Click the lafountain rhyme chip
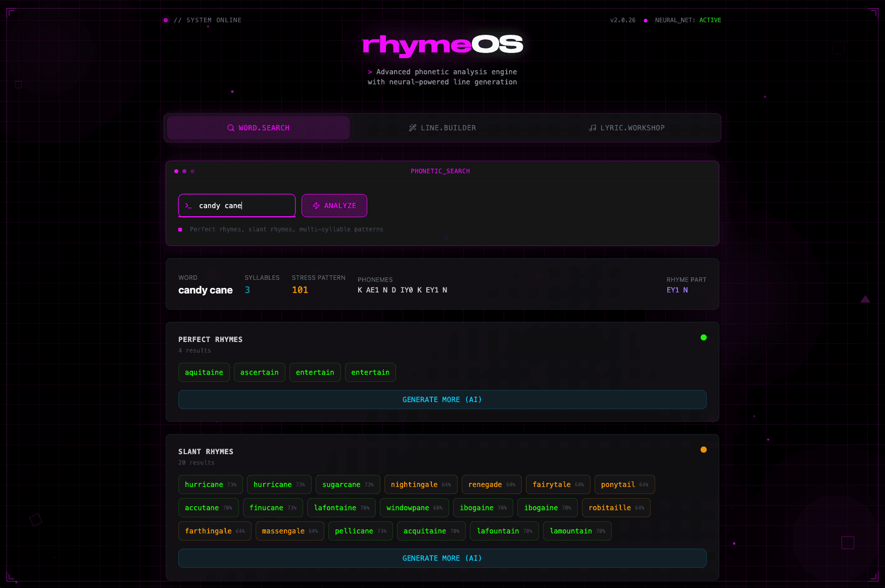The image size is (885, 588). (505, 531)
